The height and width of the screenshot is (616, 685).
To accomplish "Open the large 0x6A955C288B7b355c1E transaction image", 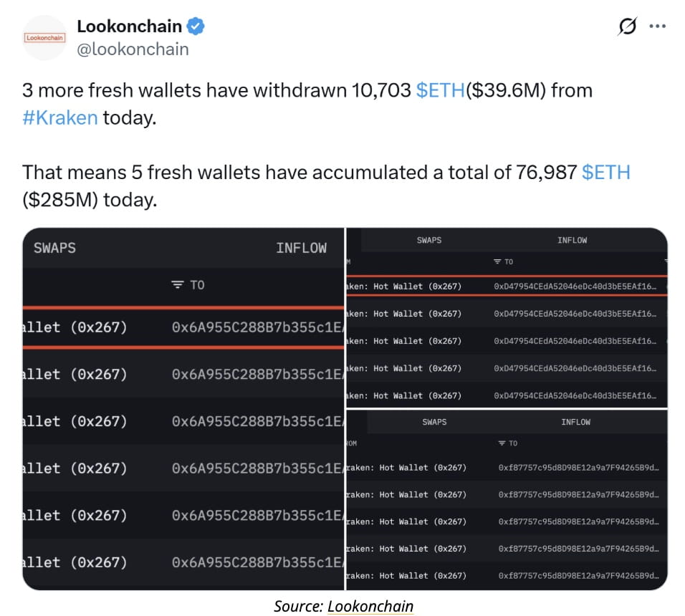I will pos(183,408).
